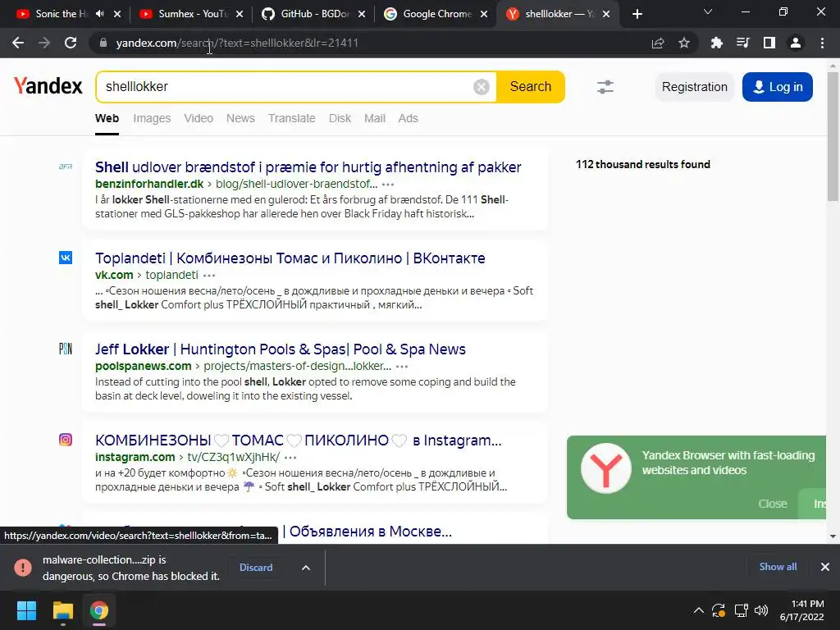The image size is (840, 630).
Task: Bookmark this page with the star icon
Action: point(684,43)
